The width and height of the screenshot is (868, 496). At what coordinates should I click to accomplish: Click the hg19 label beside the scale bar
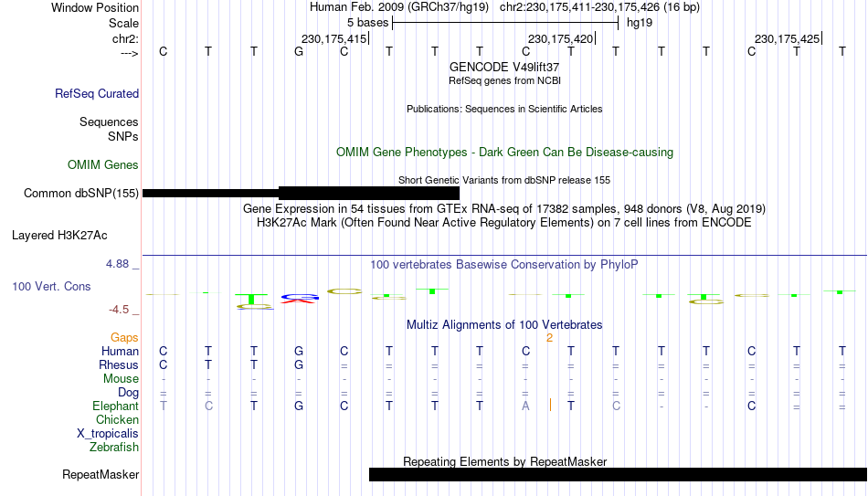640,23
